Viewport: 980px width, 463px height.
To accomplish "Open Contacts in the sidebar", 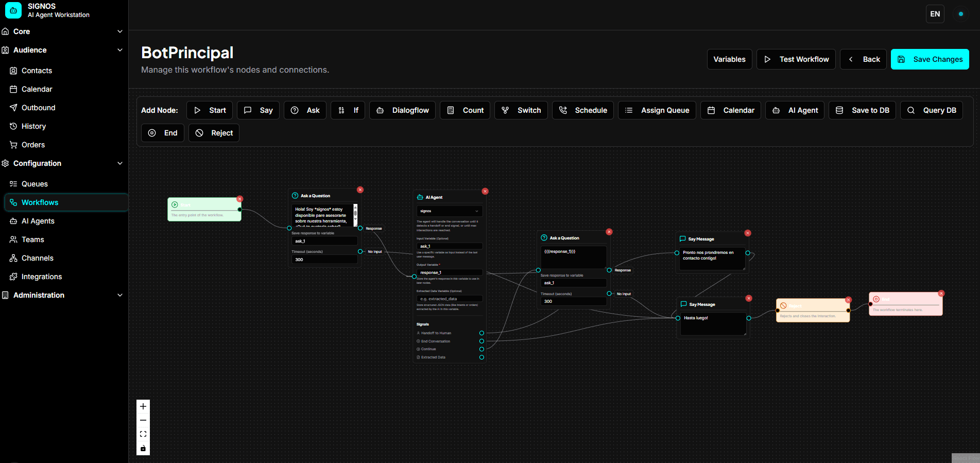I will point(37,71).
